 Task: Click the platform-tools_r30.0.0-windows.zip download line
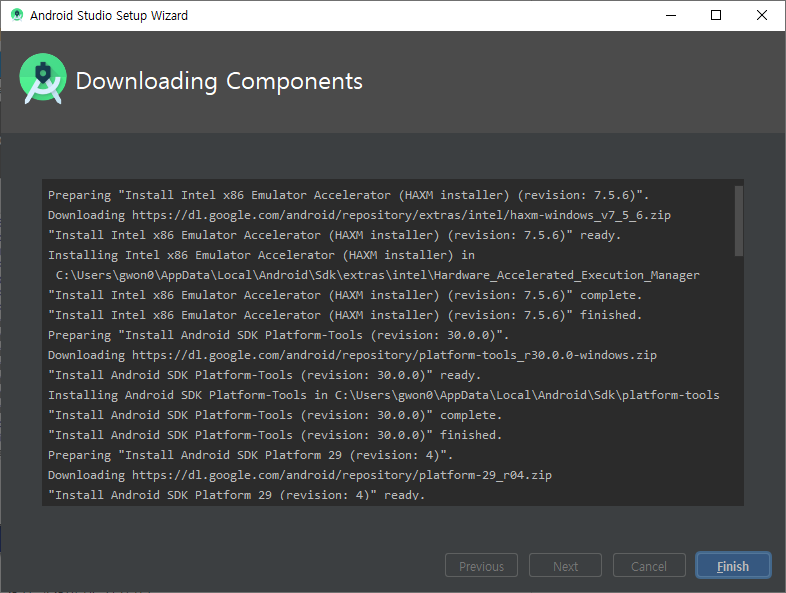(x=352, y=355)
